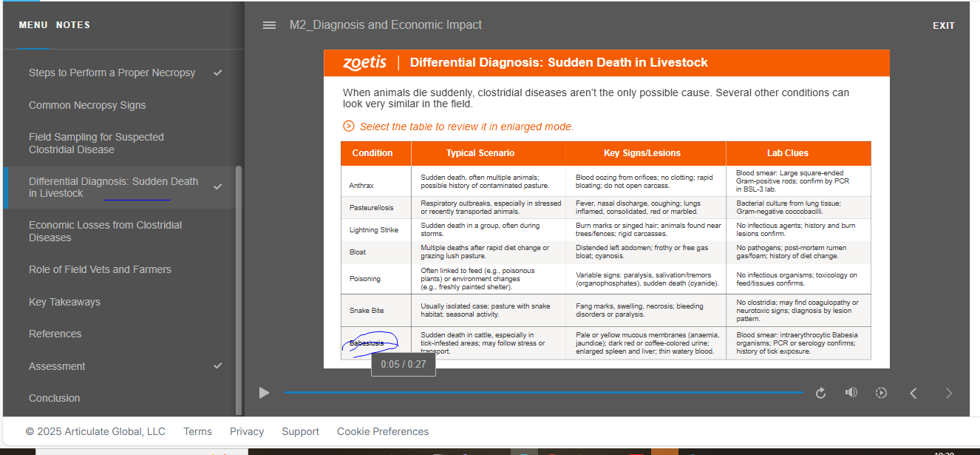This screenshot has height=455, width=980.
Task: Select Economic Losses from Clostridial Diseases
Action: pyautogui.click(x=105, y=231)
